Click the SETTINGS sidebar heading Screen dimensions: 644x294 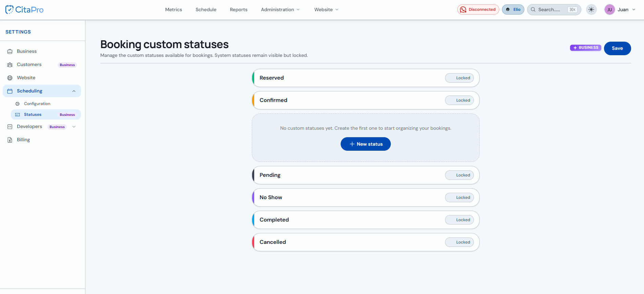18,32
